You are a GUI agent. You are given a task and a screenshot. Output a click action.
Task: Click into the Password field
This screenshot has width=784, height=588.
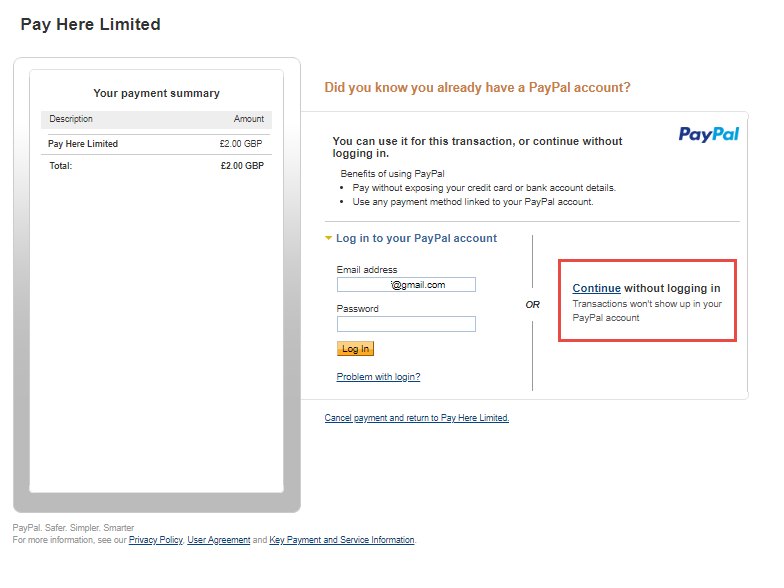[x=406, y=324]
